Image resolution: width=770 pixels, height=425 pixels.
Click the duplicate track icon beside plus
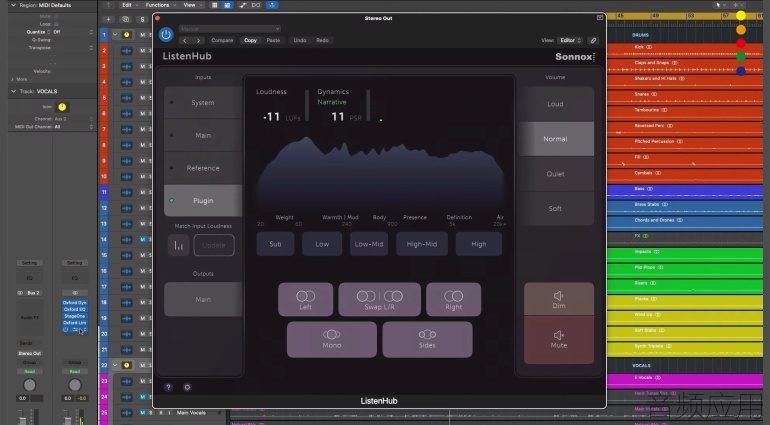126,20
